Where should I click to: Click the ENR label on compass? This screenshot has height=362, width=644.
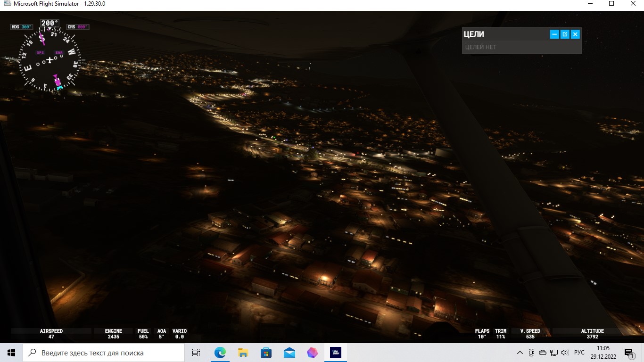click(59, 52)
